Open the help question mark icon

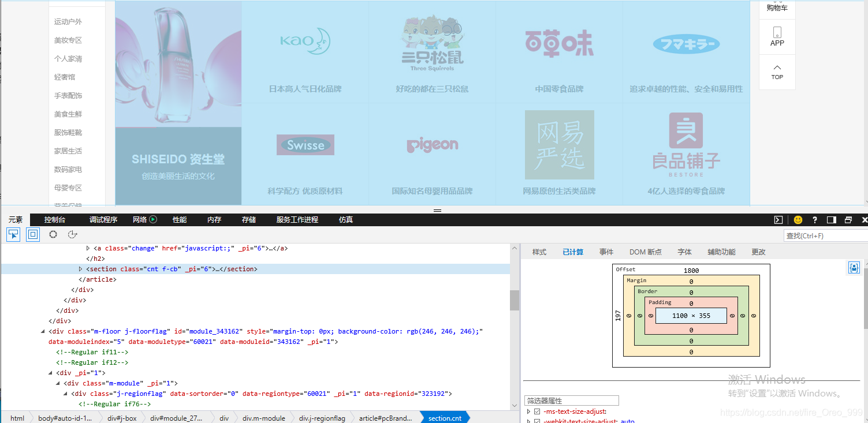[x=815, y=220]
